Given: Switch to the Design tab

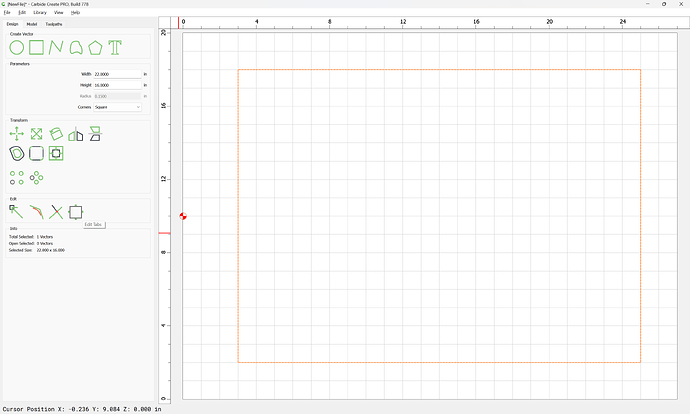Looking at the screenshot, I should pos(12,24).
